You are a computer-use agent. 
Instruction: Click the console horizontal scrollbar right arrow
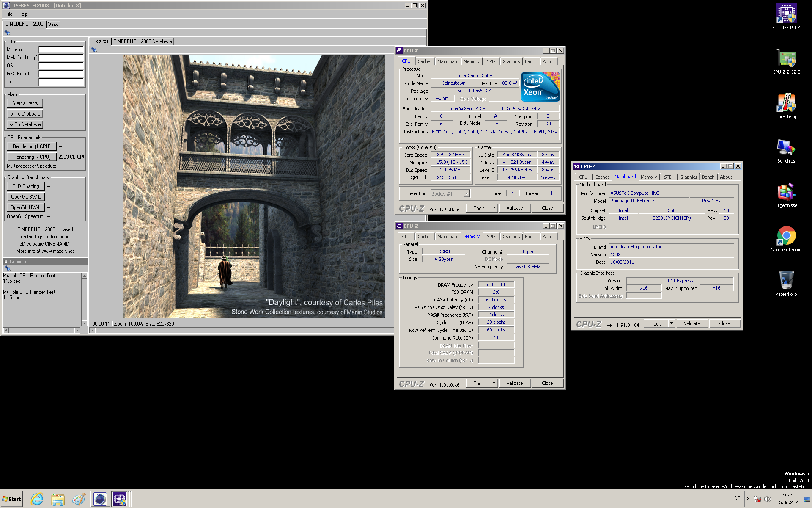(x=77, y=330)
